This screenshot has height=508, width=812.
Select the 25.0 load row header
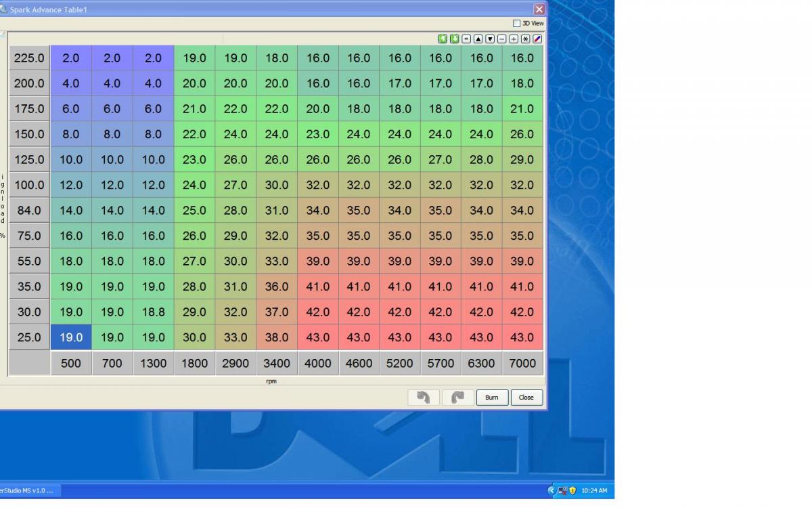pyautogui.click(x=29, y=337)
